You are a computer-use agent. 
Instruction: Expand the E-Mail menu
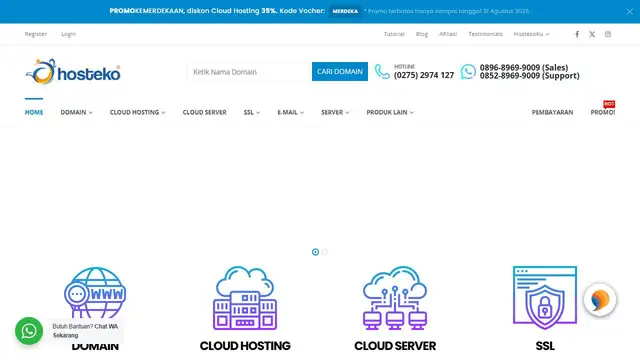click(291, 112)
